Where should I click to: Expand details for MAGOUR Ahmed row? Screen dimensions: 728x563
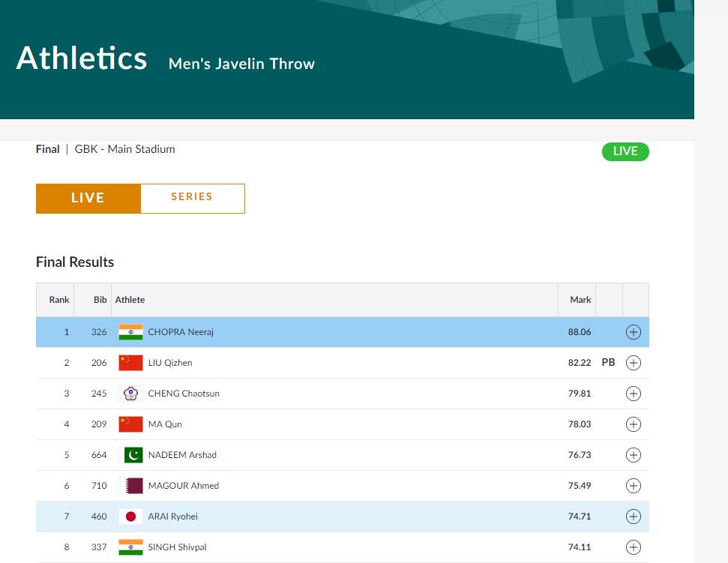pos(634,486)
